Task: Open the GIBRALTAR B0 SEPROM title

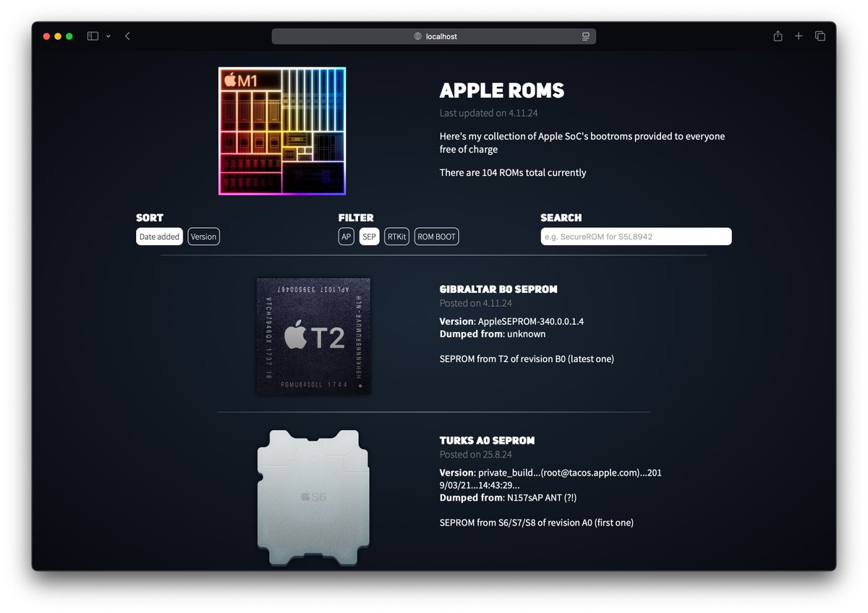Action: pos(498,289)
